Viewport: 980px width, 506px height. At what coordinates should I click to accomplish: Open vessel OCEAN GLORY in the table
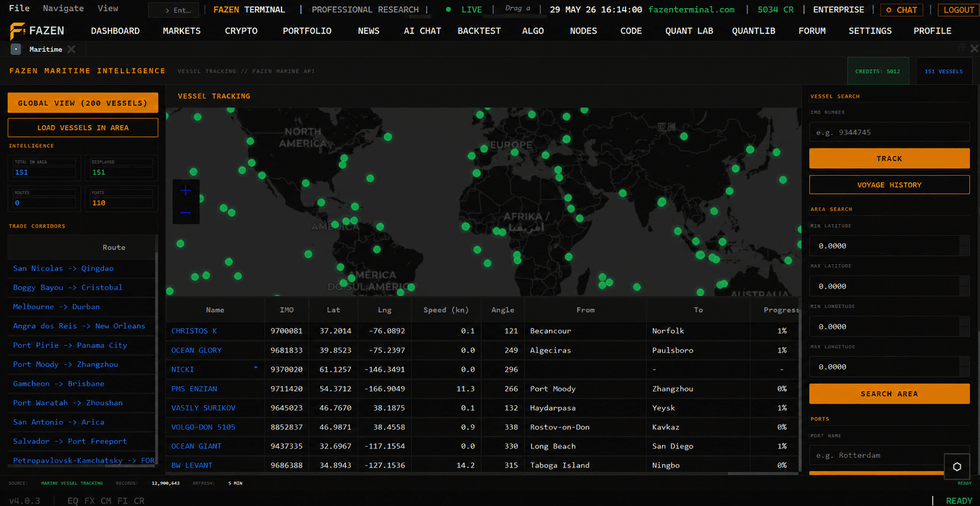[x=196, y=350]
